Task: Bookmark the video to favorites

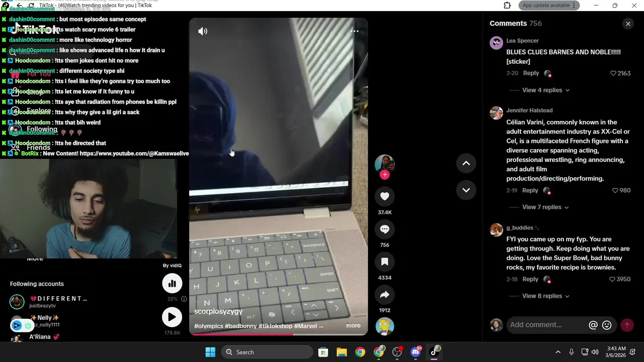Action: point(384,261)
